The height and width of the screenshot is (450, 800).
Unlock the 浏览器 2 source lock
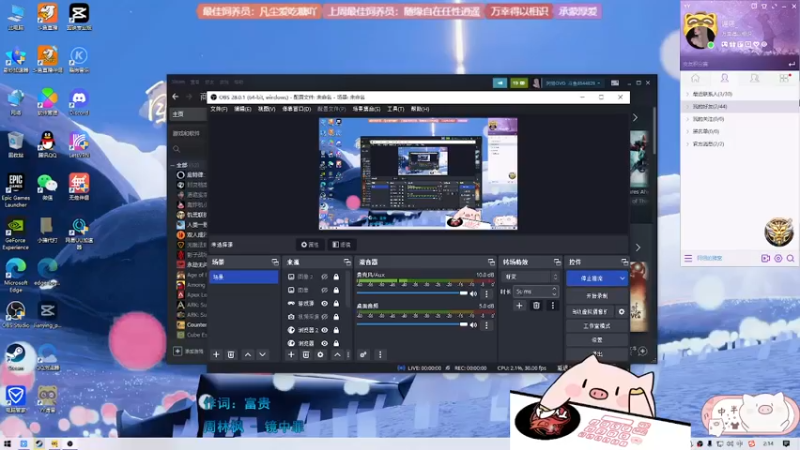click(x=336, y=330)
